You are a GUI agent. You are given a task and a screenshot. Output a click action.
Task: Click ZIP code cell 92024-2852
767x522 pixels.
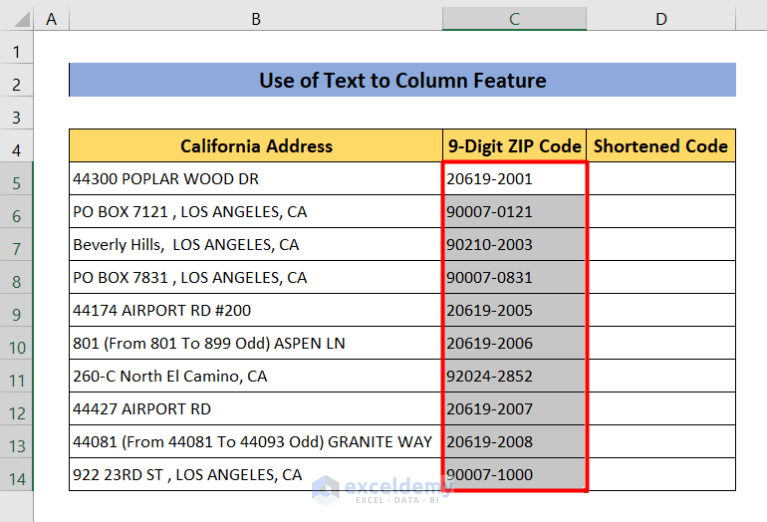515,376
